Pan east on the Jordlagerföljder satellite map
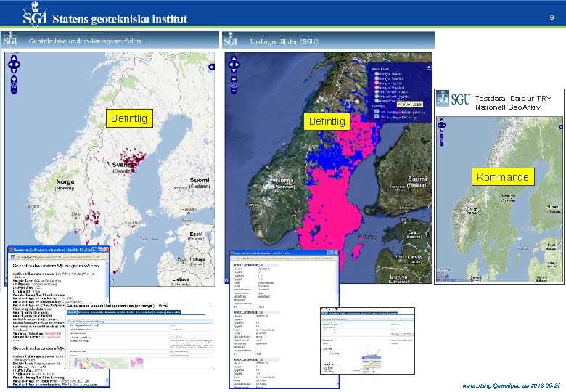This screenshot has height=392, width=566. click(238, 65)
